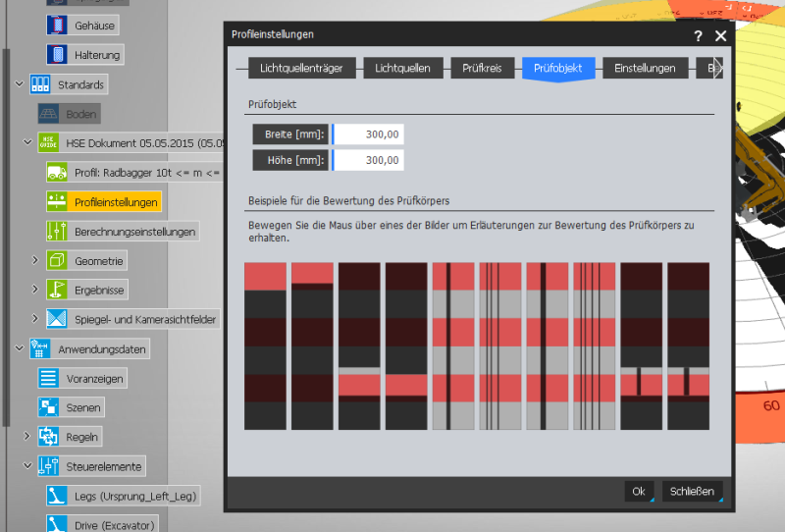Expand the Ergebnisse tree node
This screenshot has width=785, height=532.
pos(35,291)
